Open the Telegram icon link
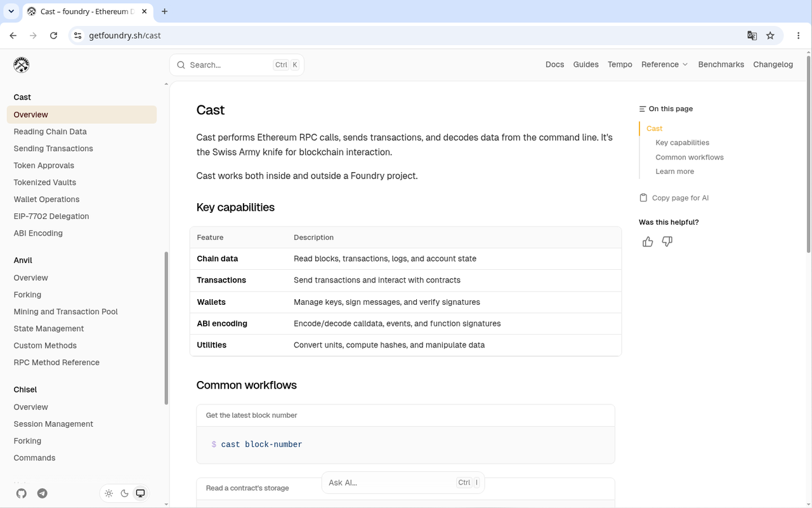 (x=43, y=493)
